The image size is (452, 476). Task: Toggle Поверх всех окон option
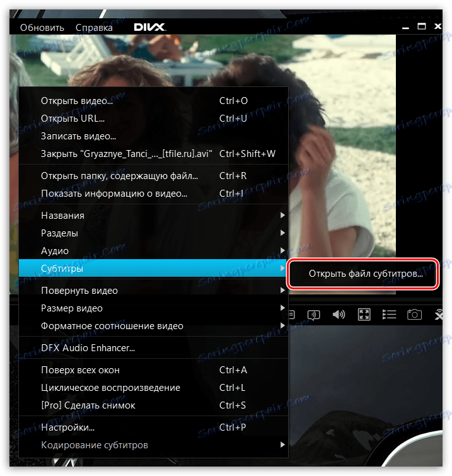pos(153,370)
